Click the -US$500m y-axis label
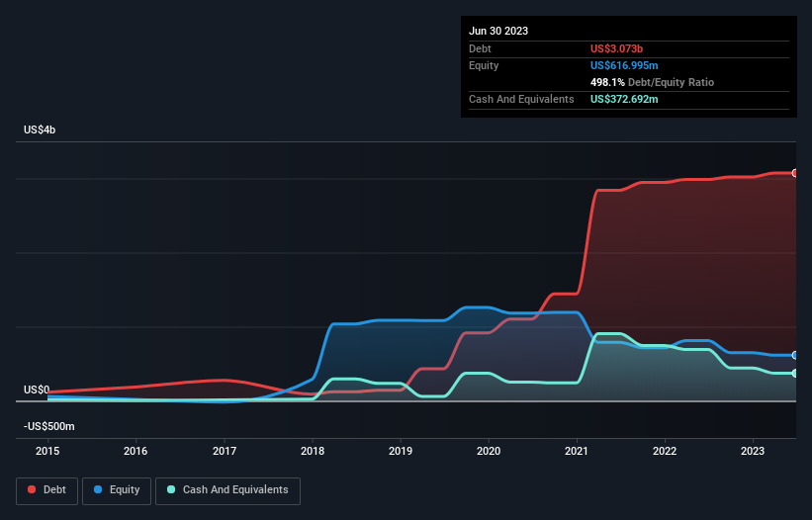Screen dimensions: 812x520 [49, 426]
